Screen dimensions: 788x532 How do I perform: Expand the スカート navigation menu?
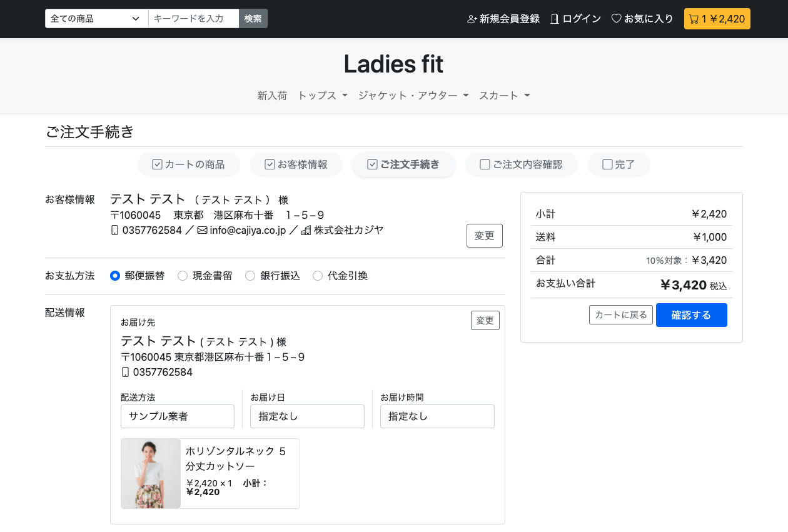[x=504, y=95]
